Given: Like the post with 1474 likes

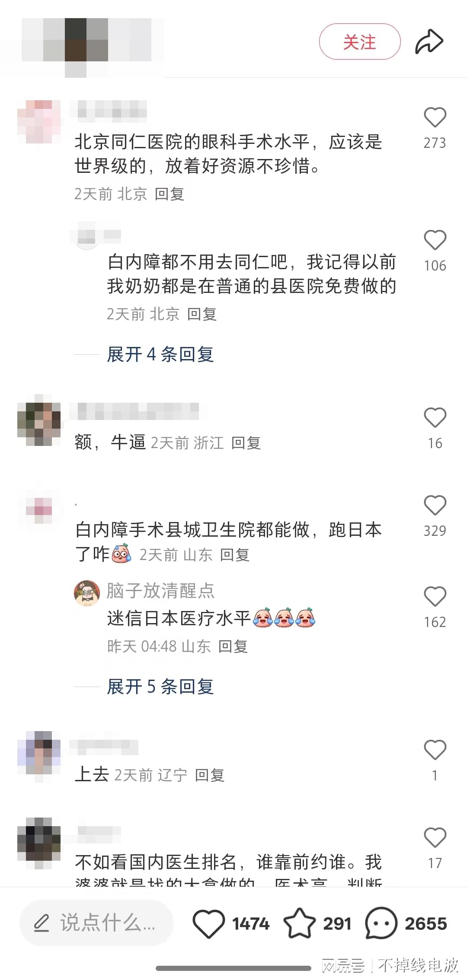Looking at the screenshot, I should (208, 923).
